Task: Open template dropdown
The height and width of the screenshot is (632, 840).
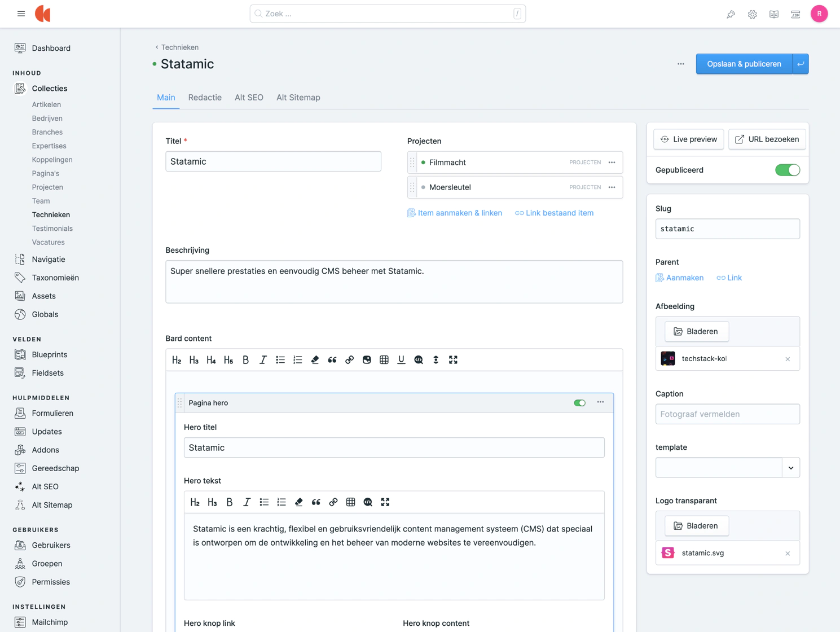Action: click(x=791, y=468)
